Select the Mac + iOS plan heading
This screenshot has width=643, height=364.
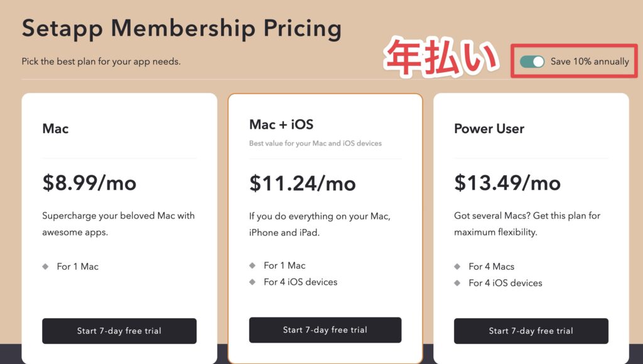pos(281,125)
